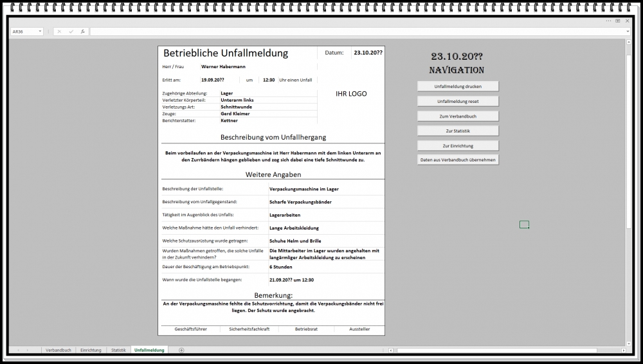Viewport: 643px width, 364px height.
Task: Click the Unfallmeldung reset button
Action: click(x=458, y=101)
